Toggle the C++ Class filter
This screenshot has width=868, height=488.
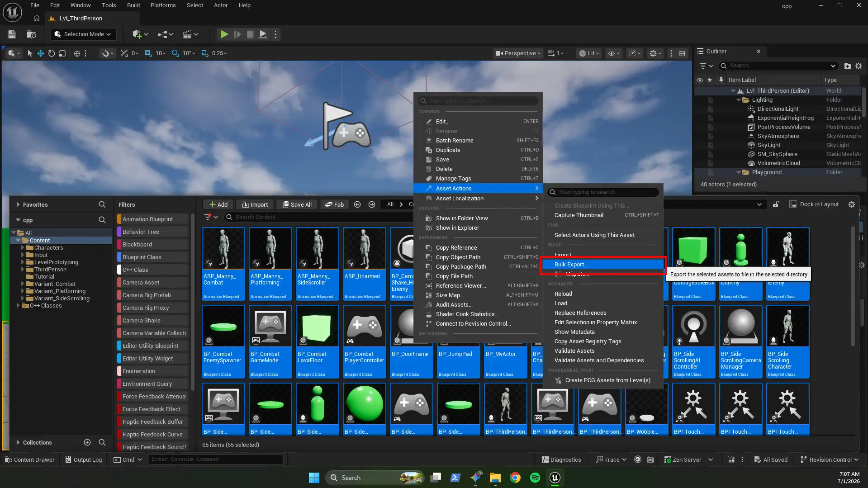153,270
